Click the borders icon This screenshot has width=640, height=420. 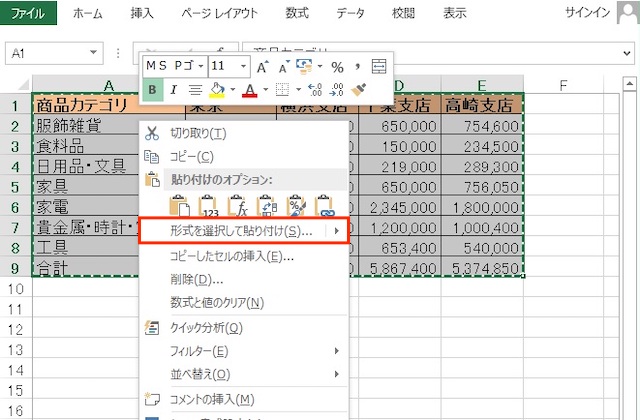click(282, 89)
